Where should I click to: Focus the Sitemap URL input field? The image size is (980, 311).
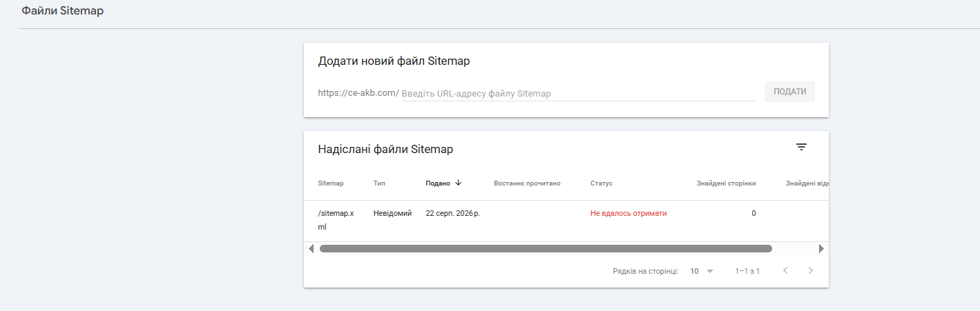tap(578, 93)
